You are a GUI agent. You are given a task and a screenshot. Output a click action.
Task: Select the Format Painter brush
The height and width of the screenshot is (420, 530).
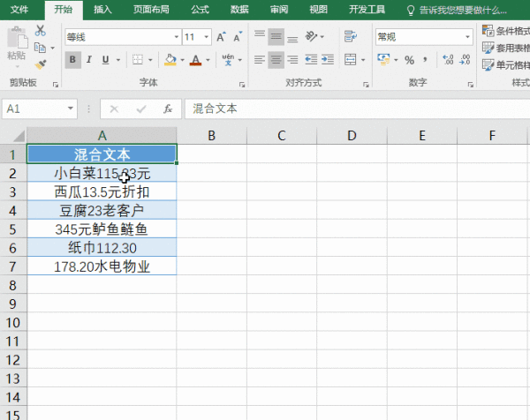[x=40, y=64]
